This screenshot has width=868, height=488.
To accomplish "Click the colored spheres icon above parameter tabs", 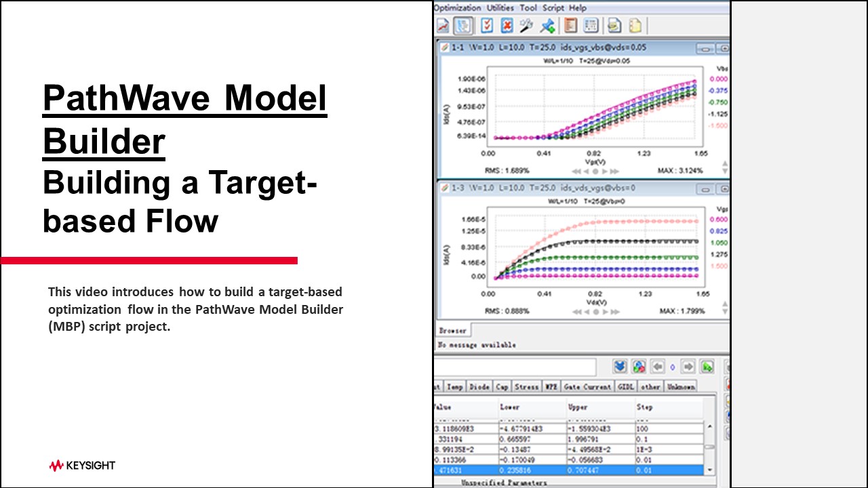I will coord(639,367).
